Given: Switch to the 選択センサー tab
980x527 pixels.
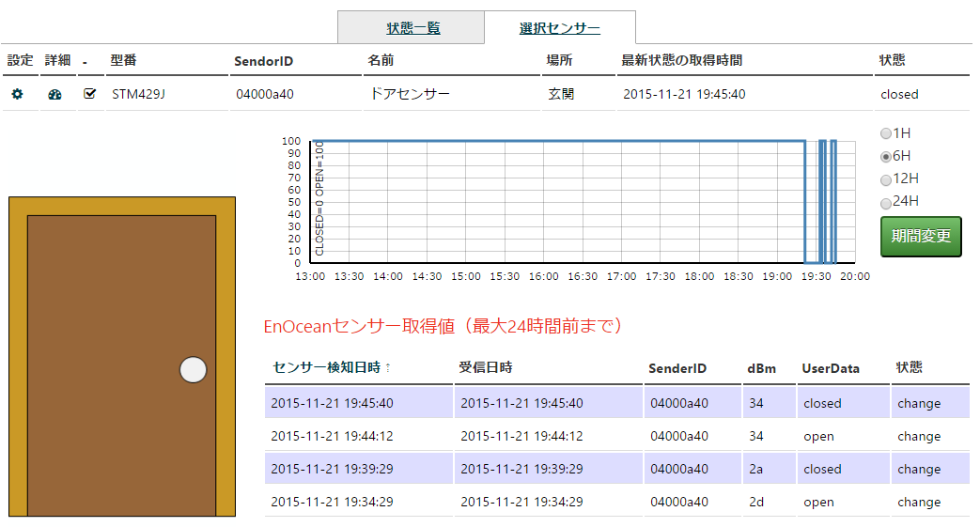Looking at the screenshot, I should (559, 28).
